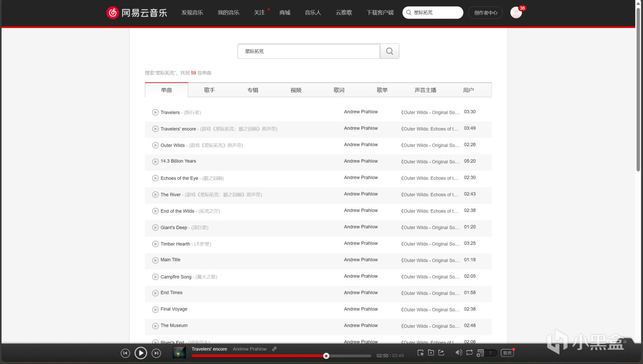
Task: Click Andrew Prahlow name in player bar
Action: tap(250, 349)
